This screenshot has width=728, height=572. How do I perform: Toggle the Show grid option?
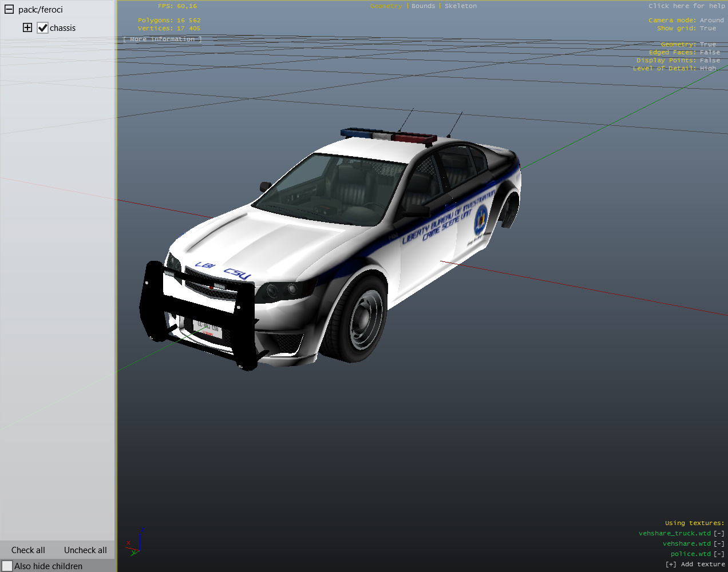[x=707, y=29]
